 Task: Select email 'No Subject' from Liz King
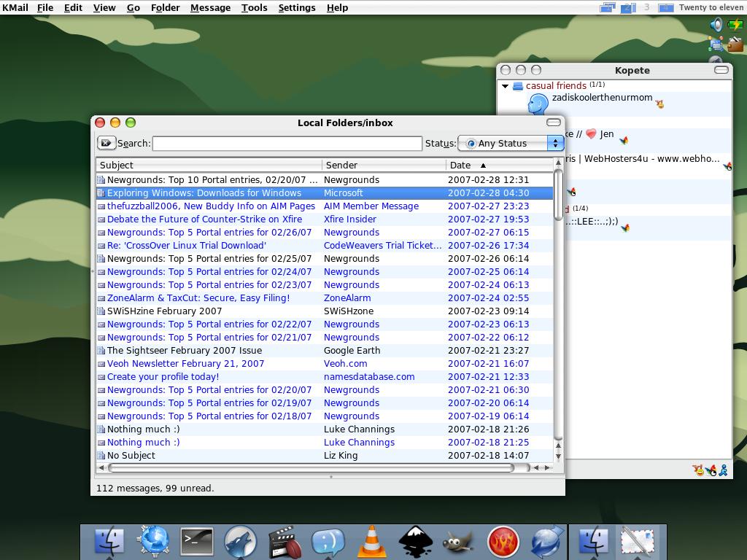[x=325, y=455]
